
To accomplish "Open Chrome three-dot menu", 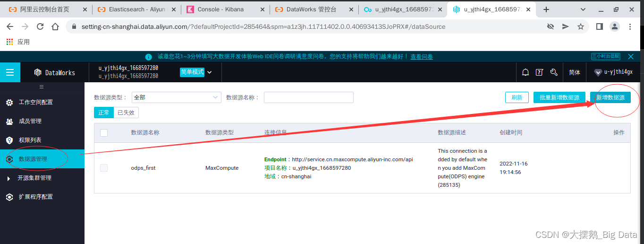I will point(630,26).
